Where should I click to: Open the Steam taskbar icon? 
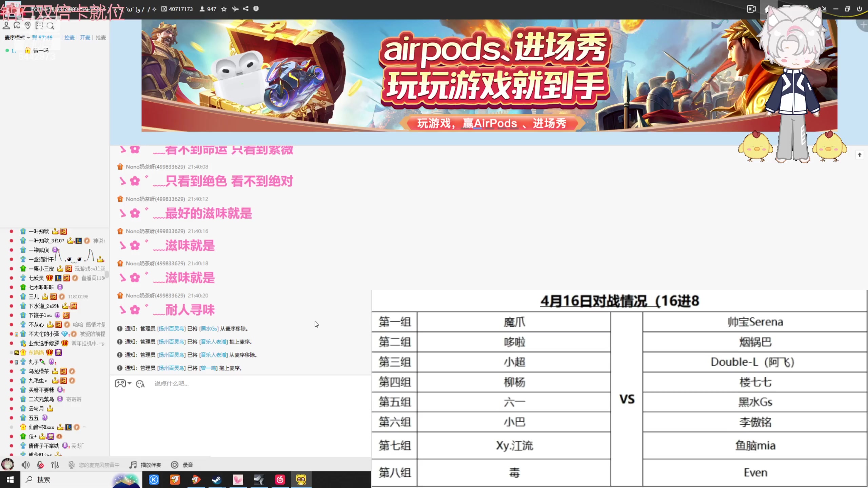click(x=217, y=480)
